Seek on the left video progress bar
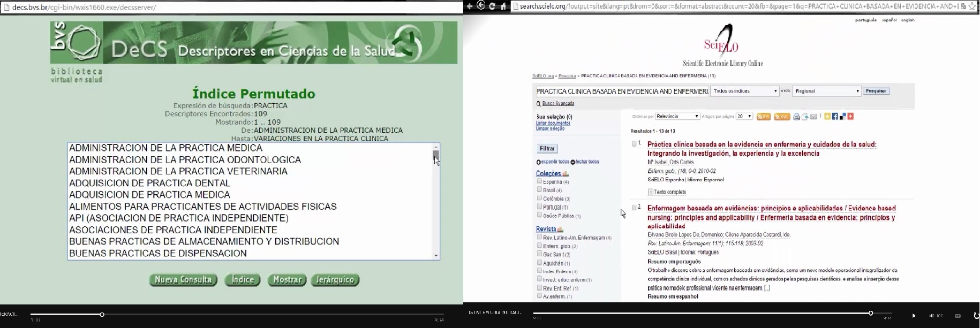This screenshot has height=328, width=980. [237, 315]
